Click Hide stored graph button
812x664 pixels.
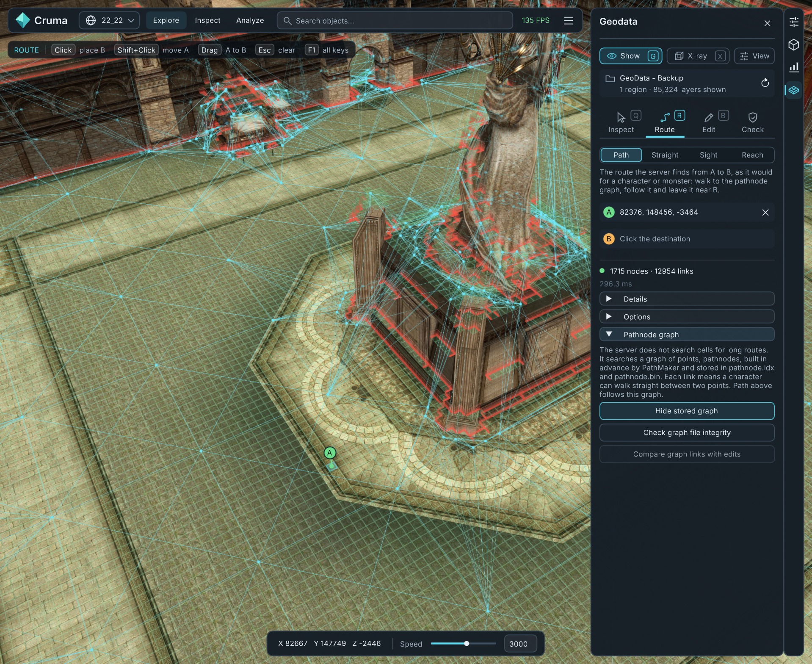pos(687,411)
